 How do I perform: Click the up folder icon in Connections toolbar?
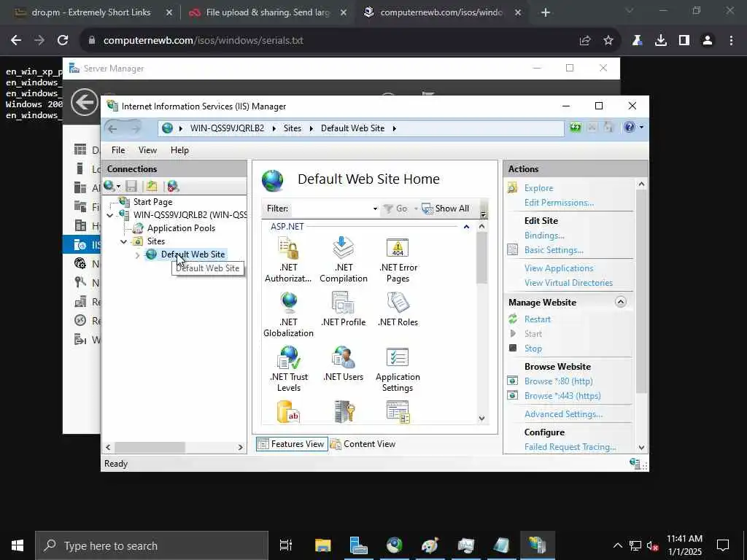click(152, 186)
